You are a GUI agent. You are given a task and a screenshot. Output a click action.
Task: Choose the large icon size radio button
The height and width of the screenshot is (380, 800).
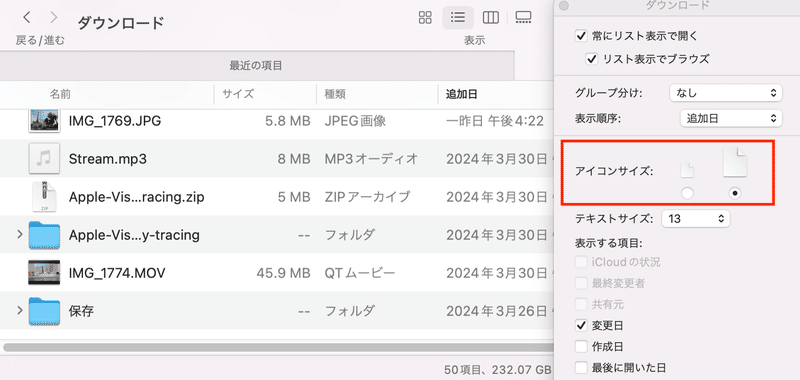coord(735,193)
